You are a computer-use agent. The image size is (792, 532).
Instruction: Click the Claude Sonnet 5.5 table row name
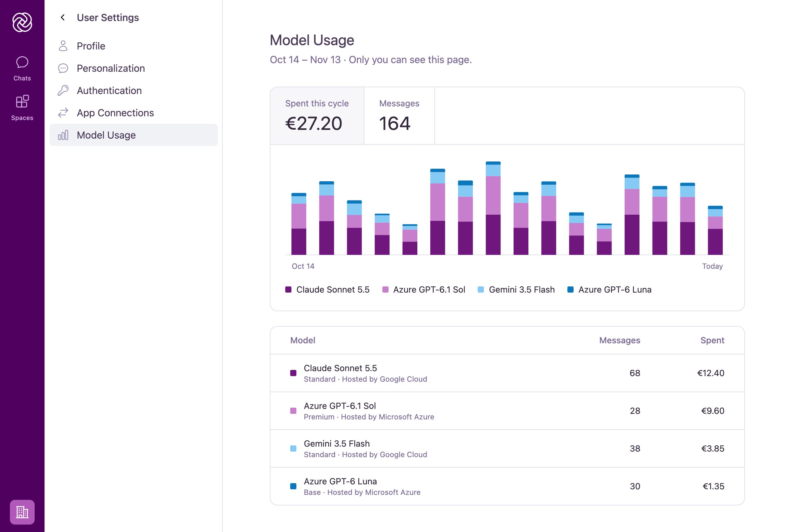coord(340,368)
